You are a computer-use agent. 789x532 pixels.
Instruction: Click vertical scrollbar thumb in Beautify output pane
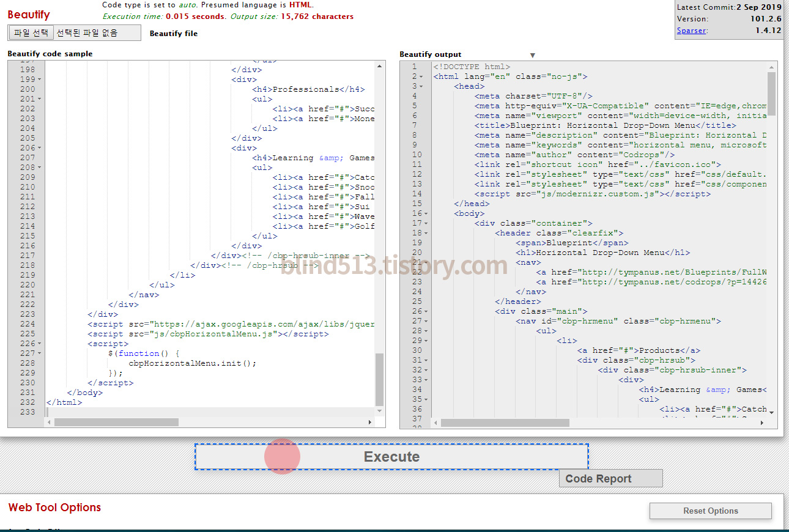[x=771, y=93]
